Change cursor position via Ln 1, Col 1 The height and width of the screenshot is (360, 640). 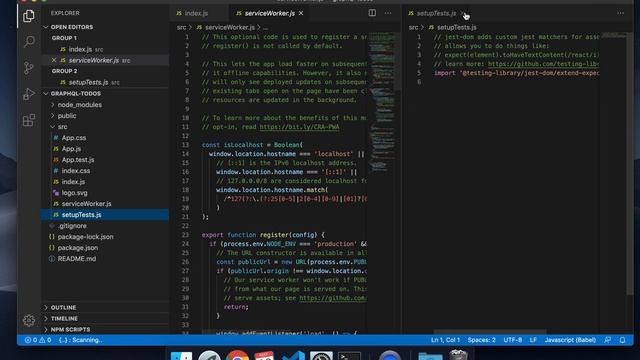point(445,340)
